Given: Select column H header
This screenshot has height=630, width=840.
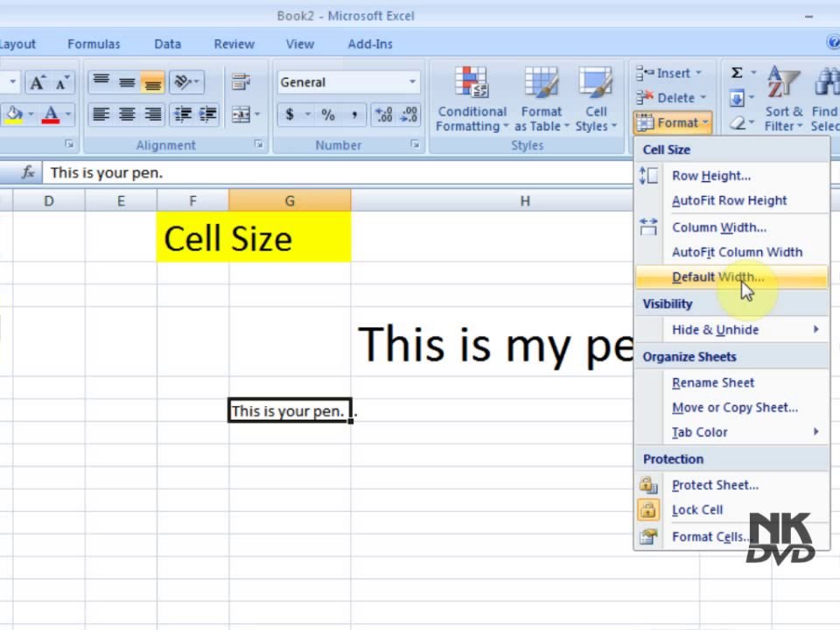Looking at the screenshot, I should click(525, 201).
